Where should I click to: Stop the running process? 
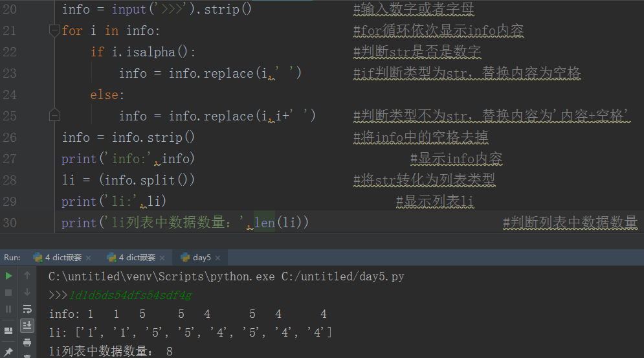(x=8, y=293)
